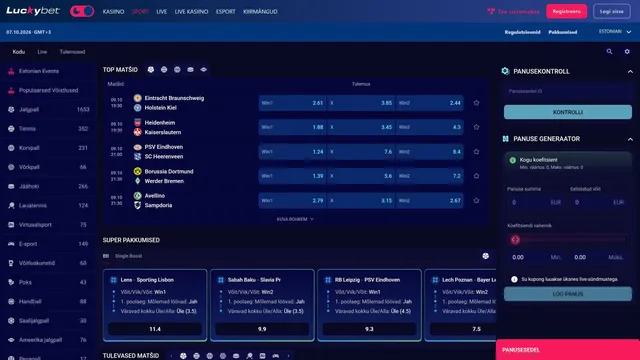Favorite the Borussia Dortmund match star
Viewport: 640px width, 360px height.
pyautogui.click(x=476, y=176)
